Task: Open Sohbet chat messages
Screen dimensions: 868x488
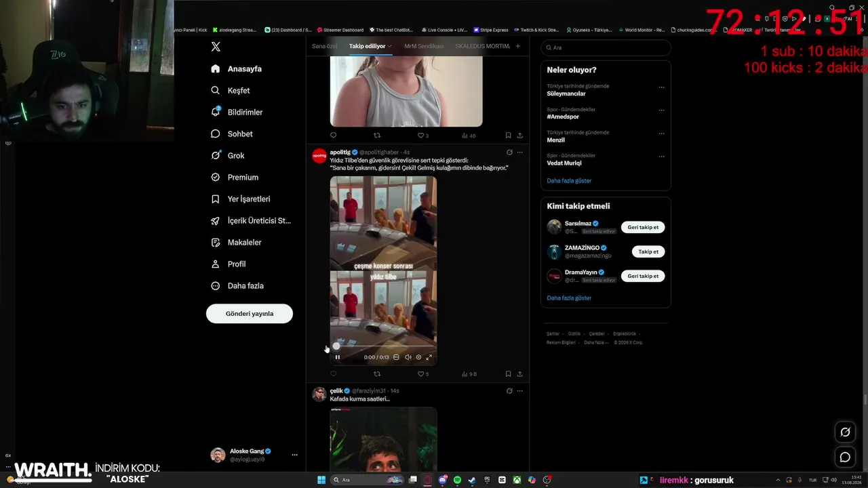Action: point(231,134)
